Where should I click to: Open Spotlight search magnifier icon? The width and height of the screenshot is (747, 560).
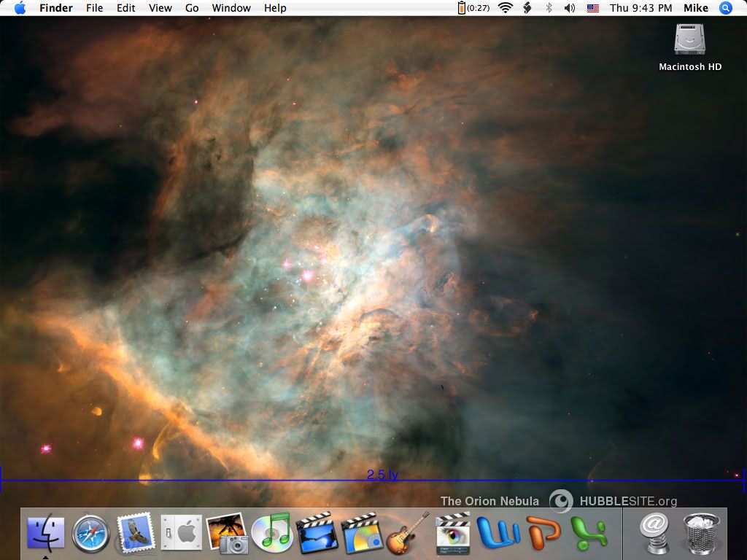(x=725, y=7)
